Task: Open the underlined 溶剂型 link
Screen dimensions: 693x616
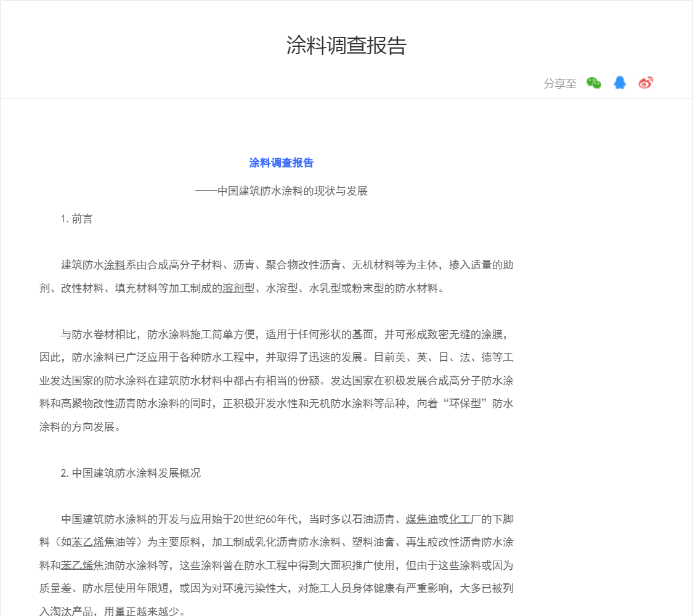Action: tap(238, 288)
